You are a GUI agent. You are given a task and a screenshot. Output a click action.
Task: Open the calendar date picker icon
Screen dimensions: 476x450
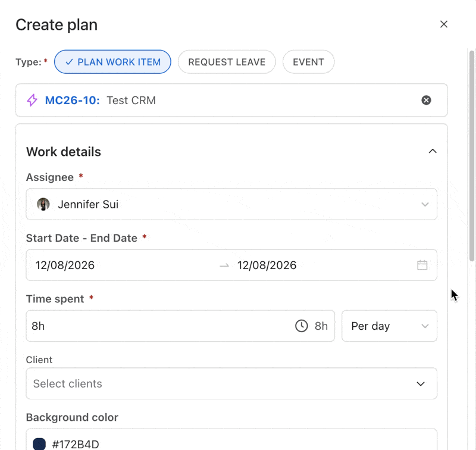pyautogui.click(x=422, y=265)
